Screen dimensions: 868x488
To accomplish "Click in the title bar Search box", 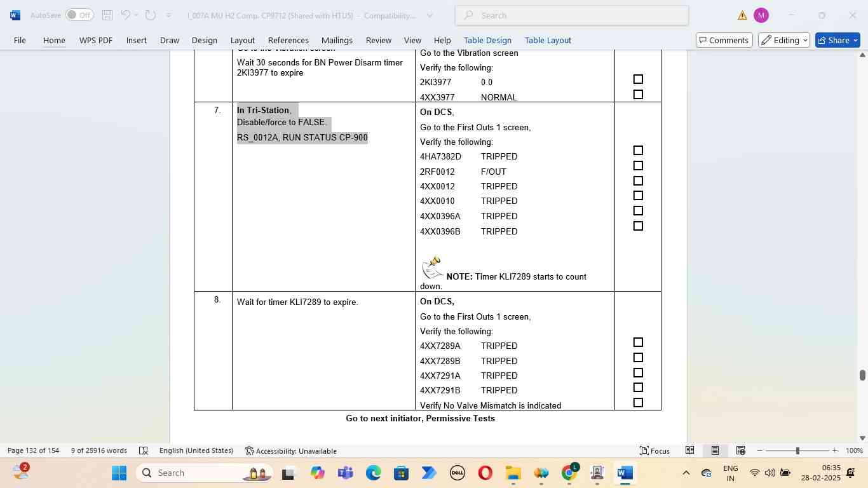I will [x=572, y=15].
